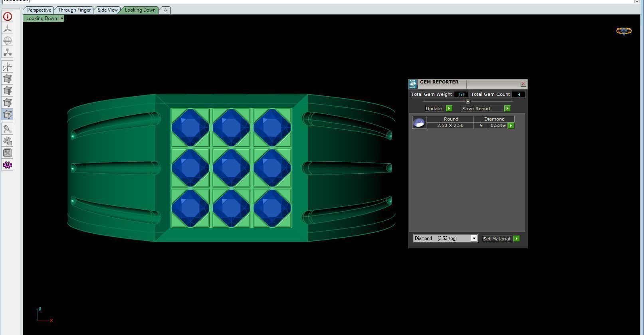The height and width of the screenshot is (335, 644).
Task: Add a new viewport tab with plus
Action: 165,10
